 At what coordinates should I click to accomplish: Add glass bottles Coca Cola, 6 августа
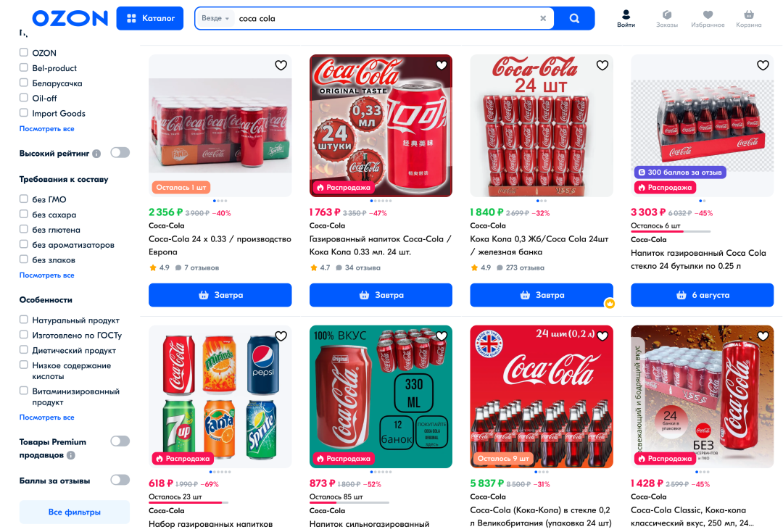[x=702, y=295]
